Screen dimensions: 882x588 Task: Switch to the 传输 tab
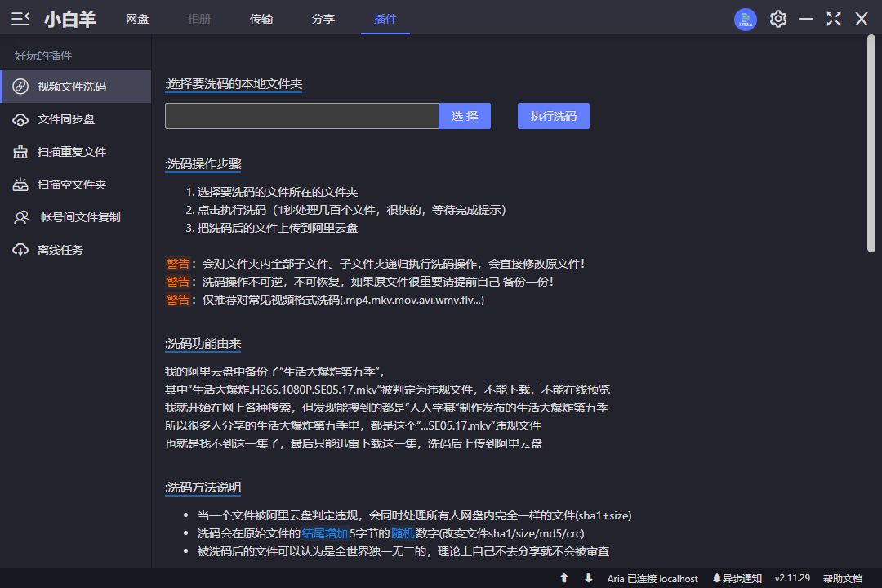(261, 19)
